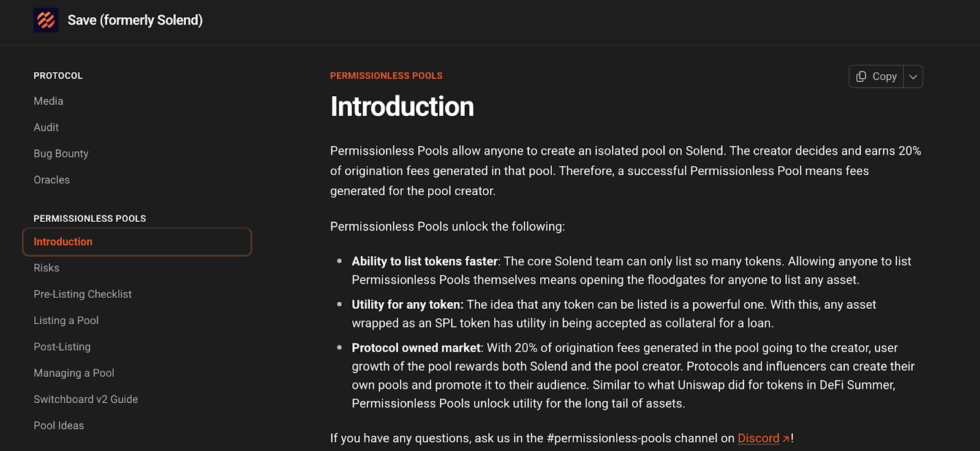Screen dimensions: 980x451
Task: Select Oracles in the sidebar
Action: (52, 180)
